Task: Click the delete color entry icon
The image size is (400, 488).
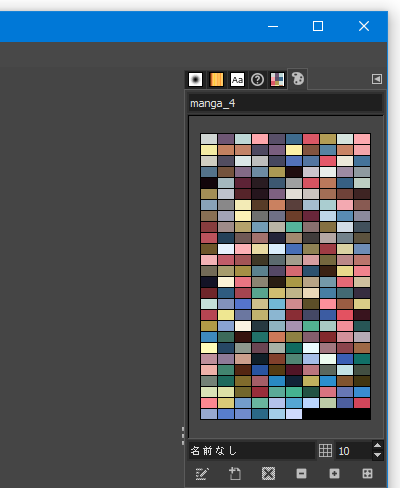Action: click(x=268, y=474)
